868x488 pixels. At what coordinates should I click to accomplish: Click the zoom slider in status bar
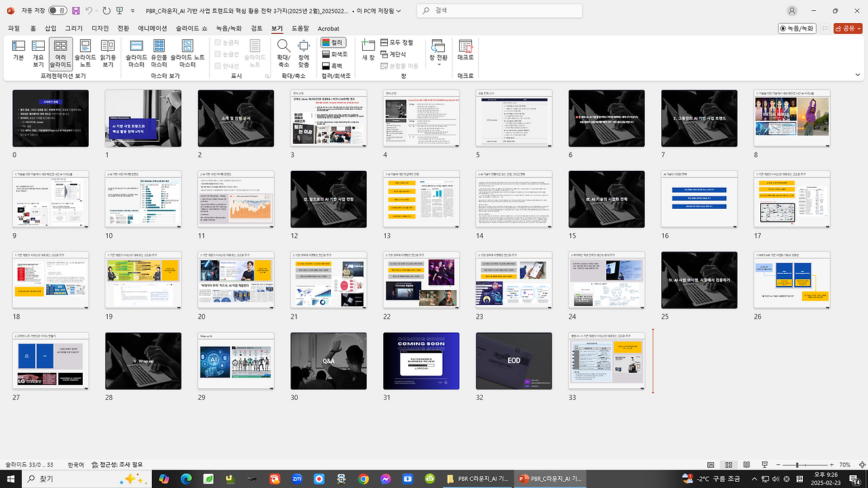pos(806,465)
